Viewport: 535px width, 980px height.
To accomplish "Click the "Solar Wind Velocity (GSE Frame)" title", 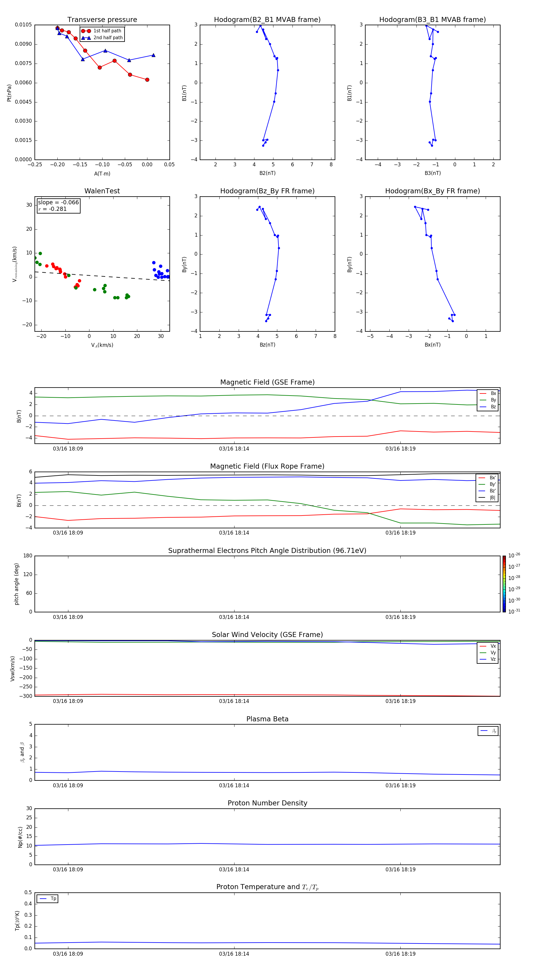I will 267,635.
